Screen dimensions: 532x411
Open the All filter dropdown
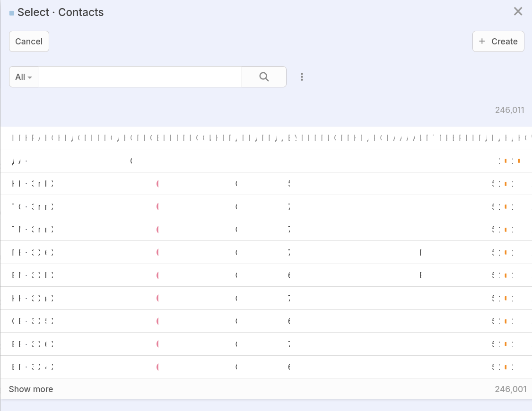point(23,77)
